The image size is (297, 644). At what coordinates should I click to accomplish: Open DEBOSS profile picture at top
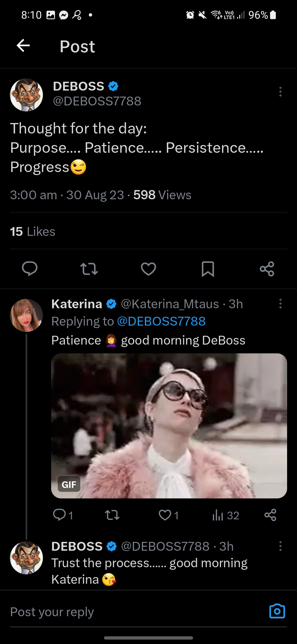pos(26,95)
